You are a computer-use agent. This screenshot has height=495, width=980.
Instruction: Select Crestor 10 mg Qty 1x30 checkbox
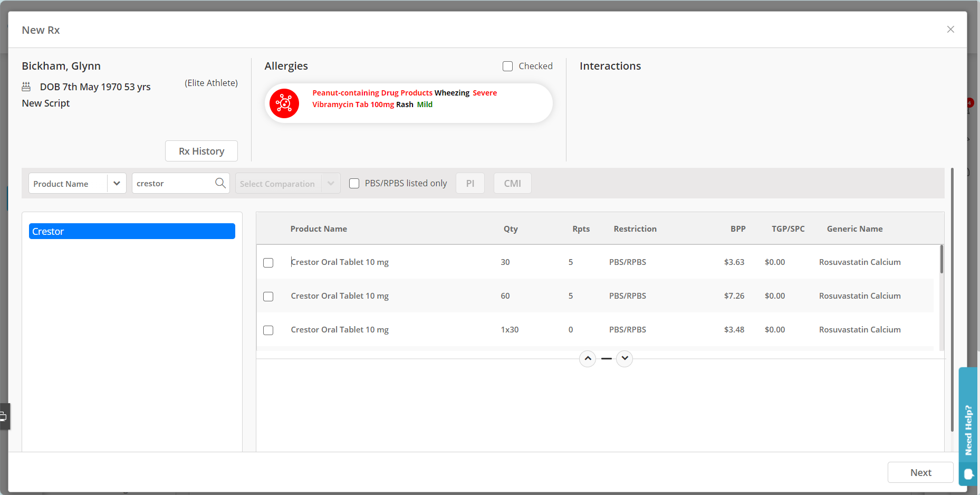point(268,330)
